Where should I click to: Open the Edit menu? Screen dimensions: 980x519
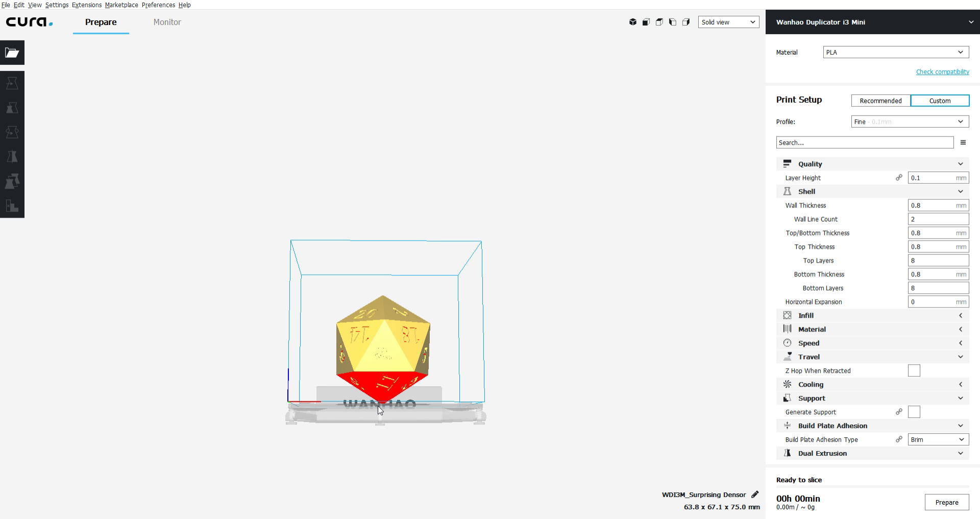coord(19,5)
